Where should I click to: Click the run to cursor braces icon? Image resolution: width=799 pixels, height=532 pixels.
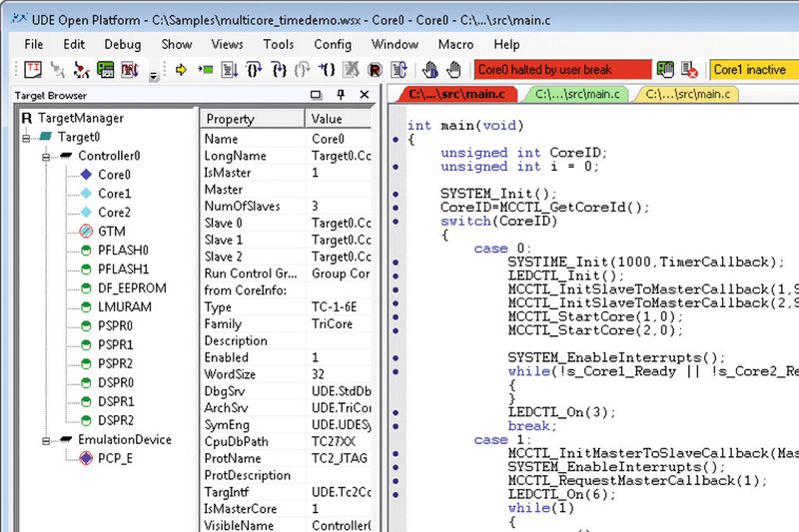point(327,69)
